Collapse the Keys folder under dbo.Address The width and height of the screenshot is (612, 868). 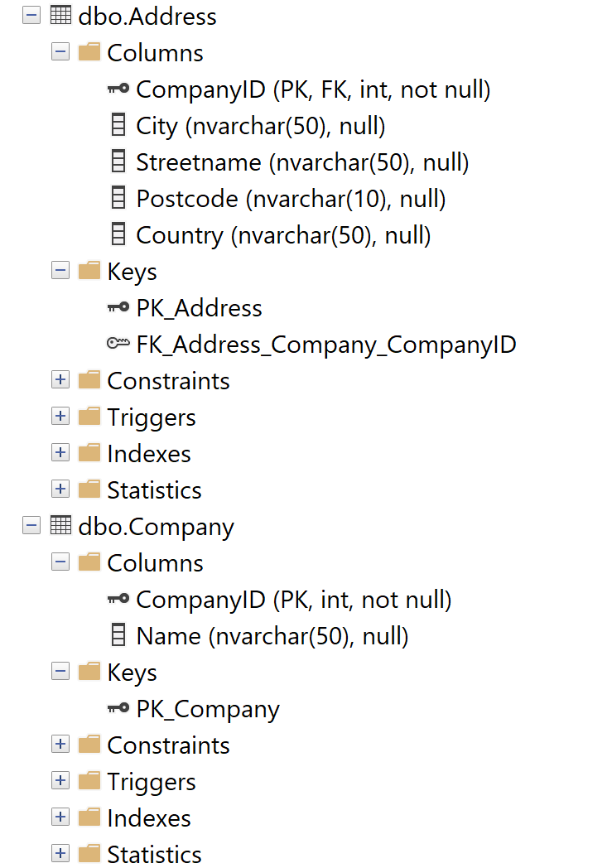point(60,272)
